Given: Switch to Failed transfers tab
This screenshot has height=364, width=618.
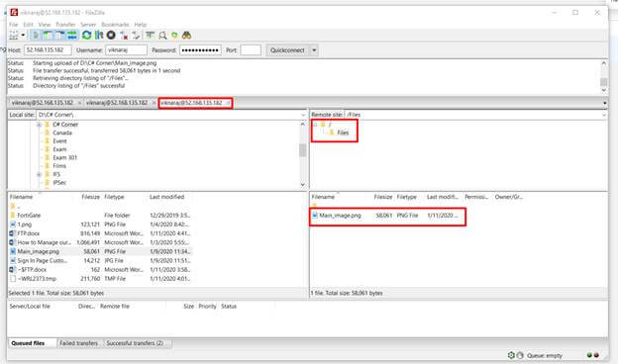Looking at the screenshot, I should click(79, 343).
